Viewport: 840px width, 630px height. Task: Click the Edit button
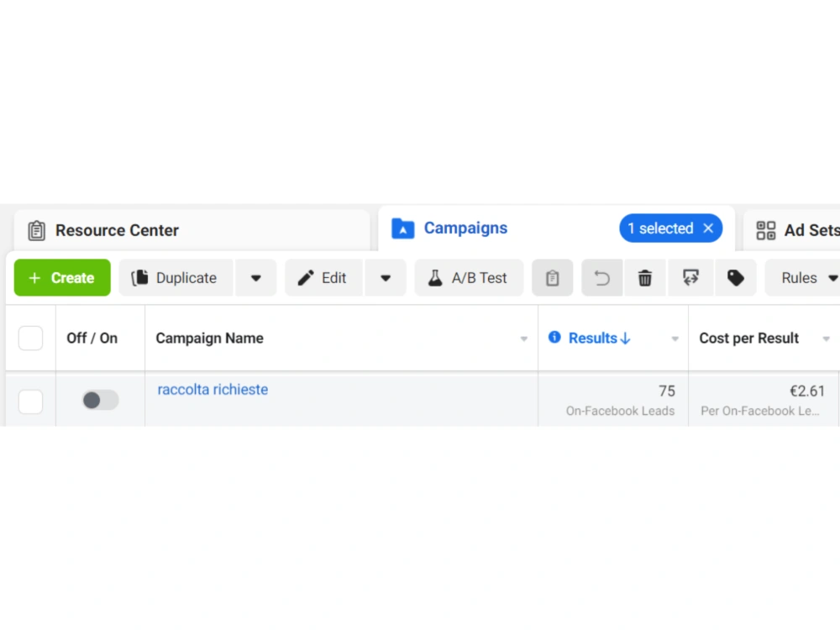coord(323,277)
